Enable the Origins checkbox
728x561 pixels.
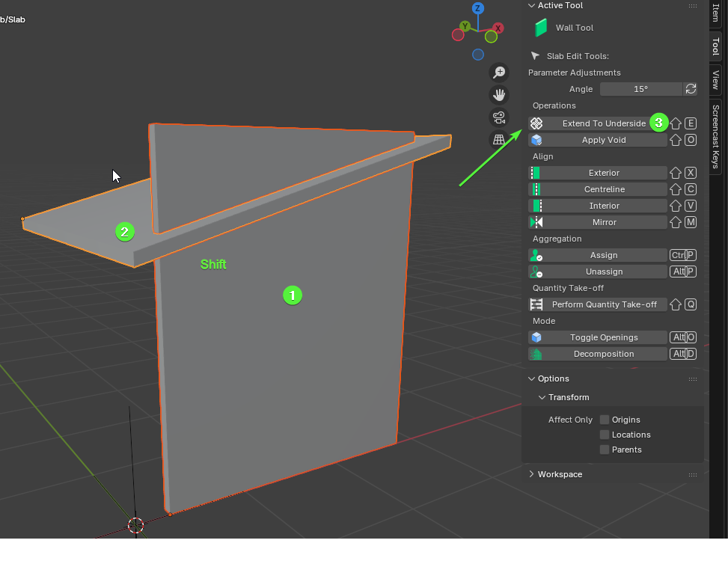point(605,420)
